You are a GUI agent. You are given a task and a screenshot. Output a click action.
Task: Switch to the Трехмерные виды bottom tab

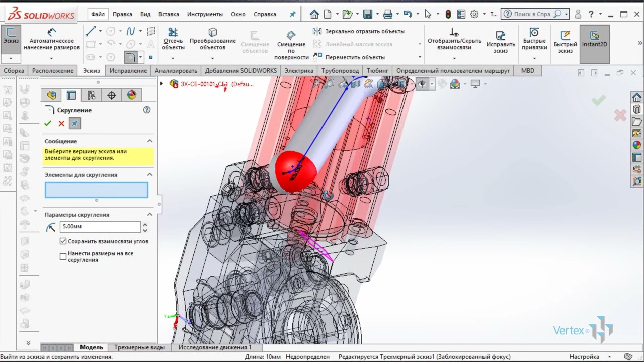tap(139, 347)
